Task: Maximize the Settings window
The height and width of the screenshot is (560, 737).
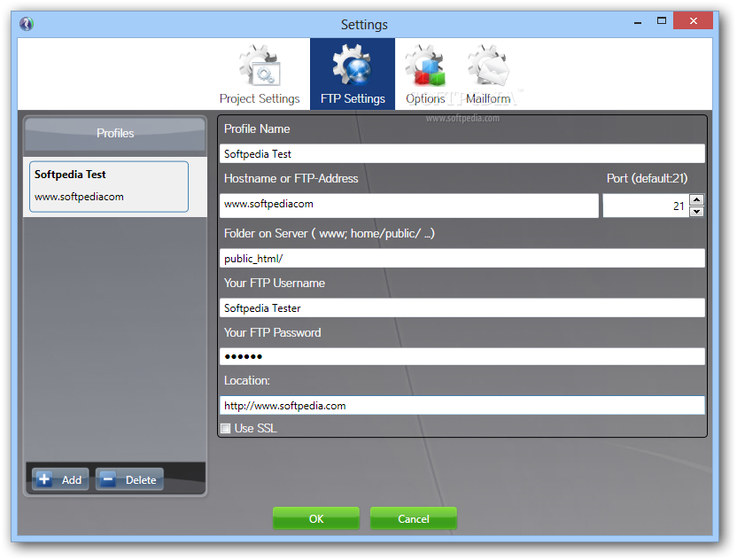Action: coord(662,20)
